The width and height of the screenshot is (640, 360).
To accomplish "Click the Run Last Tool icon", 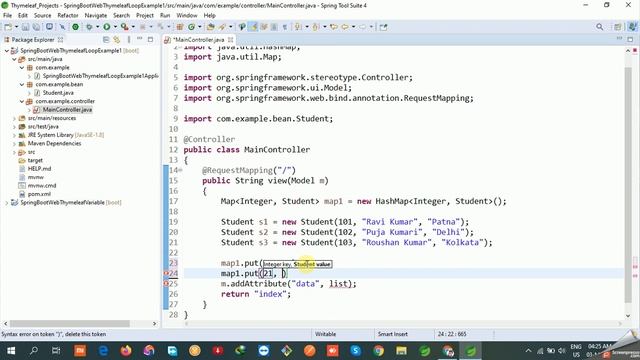I will pos(124,27).
